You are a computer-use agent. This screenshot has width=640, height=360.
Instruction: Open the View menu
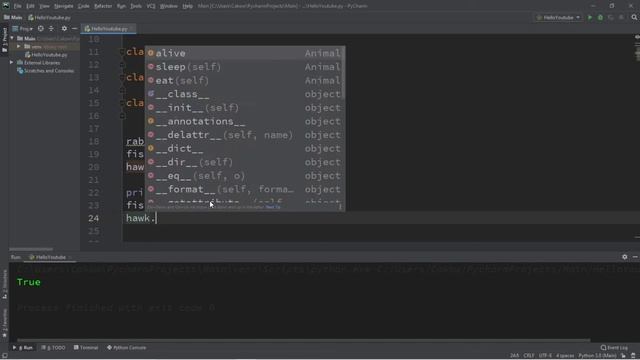(44, 6)
